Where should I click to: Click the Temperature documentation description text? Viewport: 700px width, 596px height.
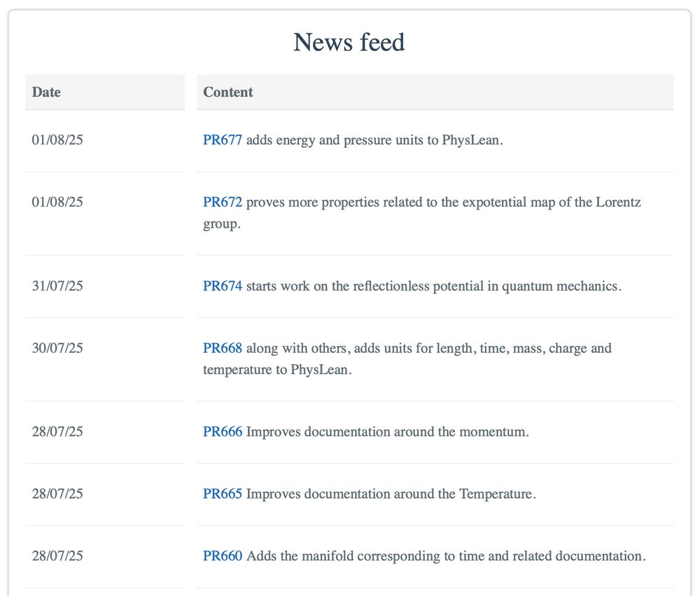click(391, 494)
